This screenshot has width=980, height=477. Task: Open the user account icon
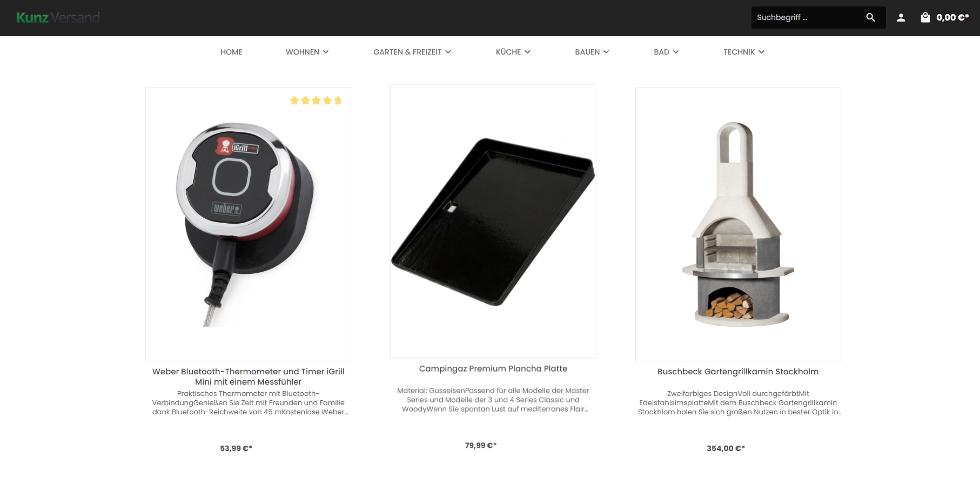point(901,17)
